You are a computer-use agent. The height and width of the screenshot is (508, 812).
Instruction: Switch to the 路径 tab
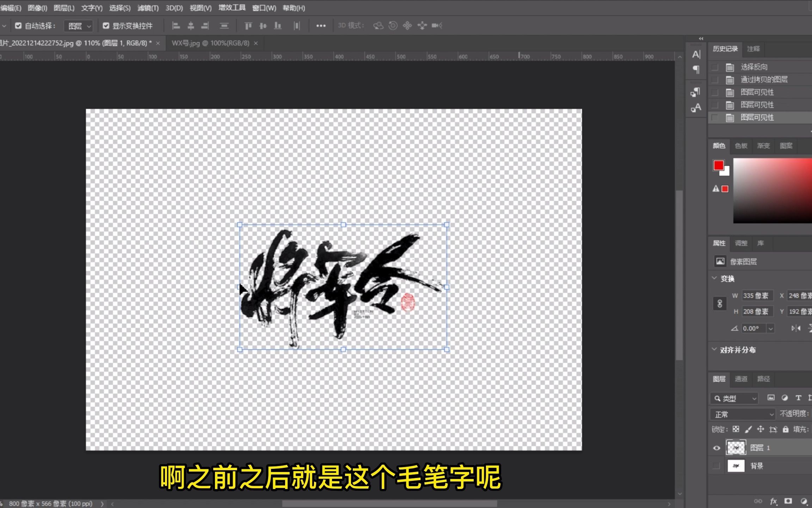763,379
